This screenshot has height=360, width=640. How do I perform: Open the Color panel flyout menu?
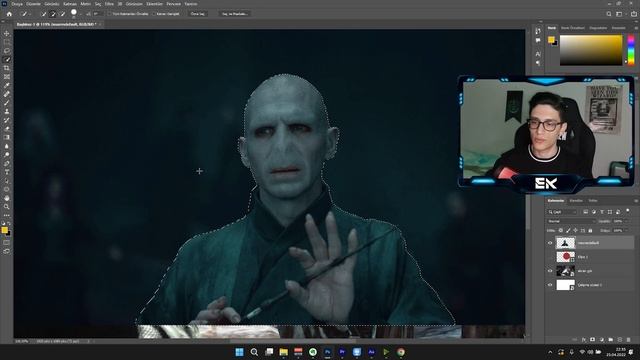[x=636, y=28]
